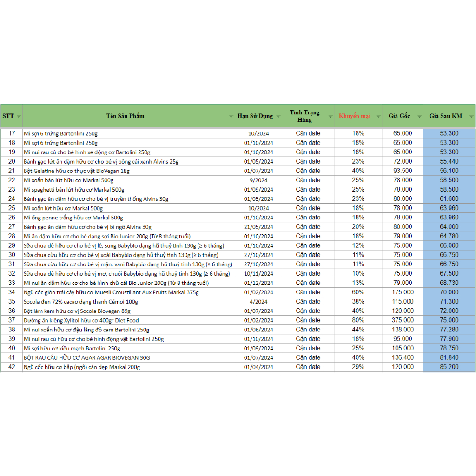Click original price 93.500
476x476 pixels.
[403, 171]
